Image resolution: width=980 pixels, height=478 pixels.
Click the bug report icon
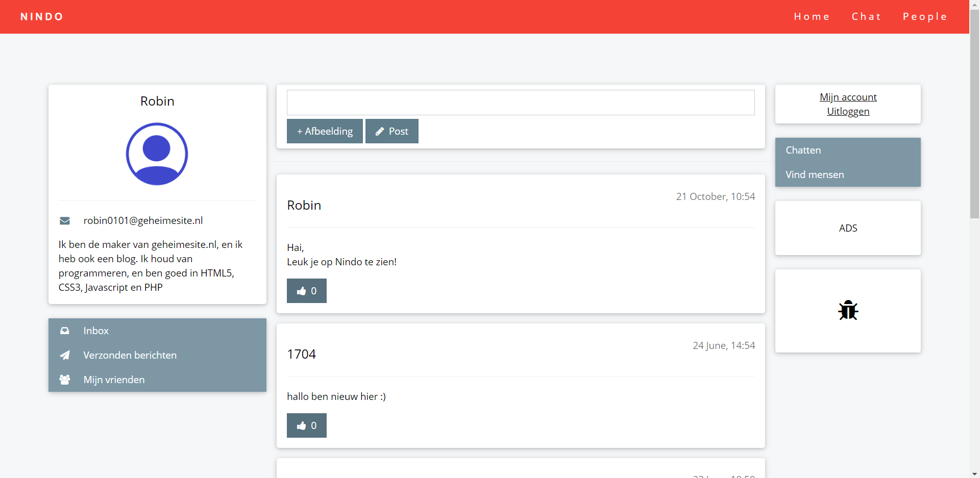pos(848,310)
